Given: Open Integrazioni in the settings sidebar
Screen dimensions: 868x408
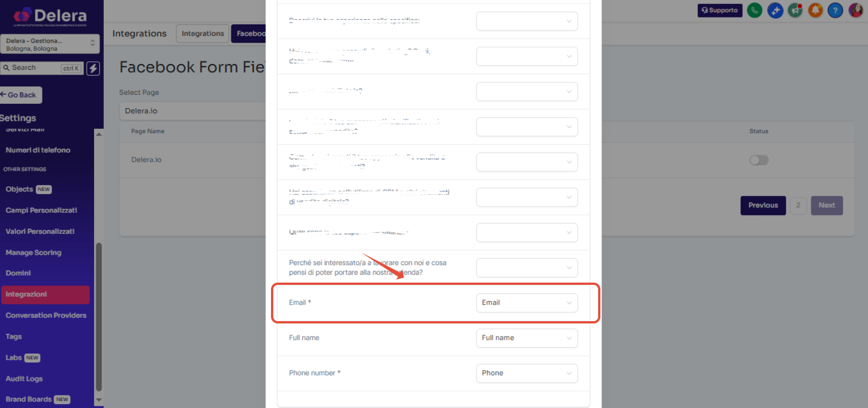Looking at the screenshot, I should (45, 295).
